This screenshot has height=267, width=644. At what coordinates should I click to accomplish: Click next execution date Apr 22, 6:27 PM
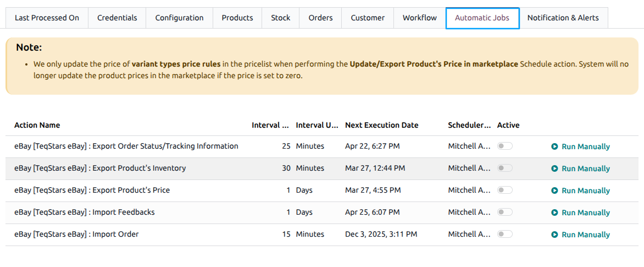[x=372, y=146]
